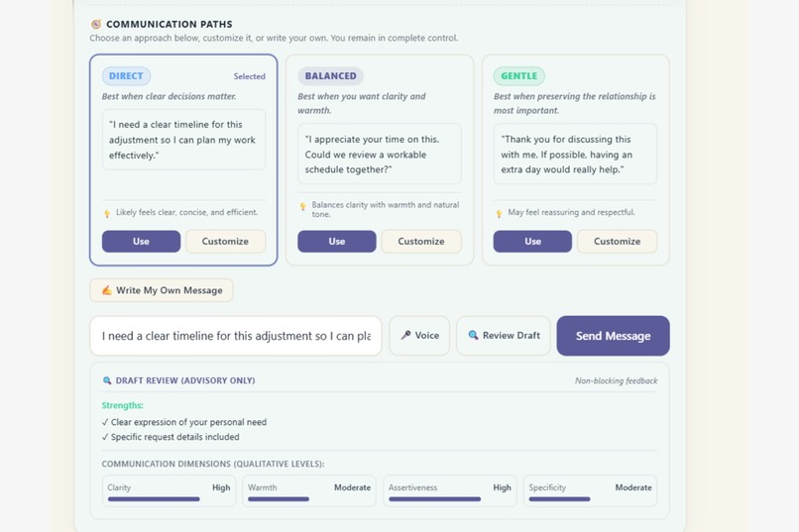Click the magnifier icon on Review Draft
The image size is (799, 532).
point(473,335)
